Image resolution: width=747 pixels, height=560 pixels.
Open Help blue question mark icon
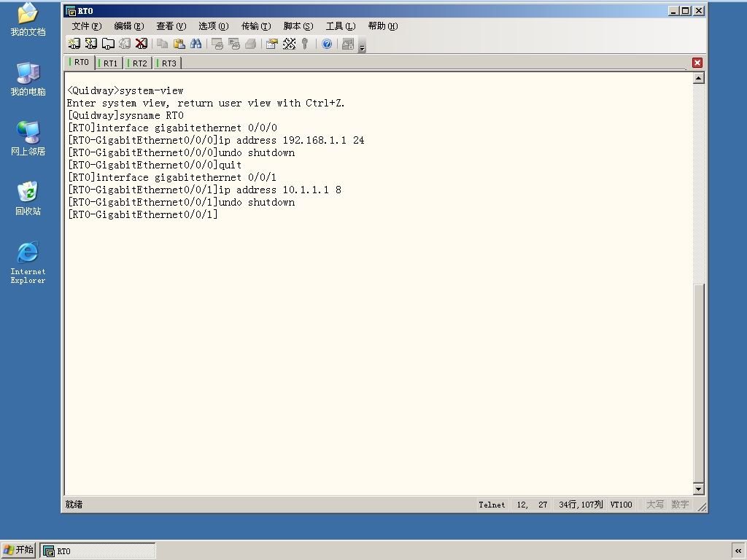click(327, 44)
